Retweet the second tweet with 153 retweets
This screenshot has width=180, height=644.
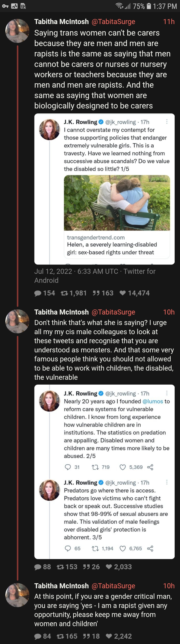click(60, 567)
